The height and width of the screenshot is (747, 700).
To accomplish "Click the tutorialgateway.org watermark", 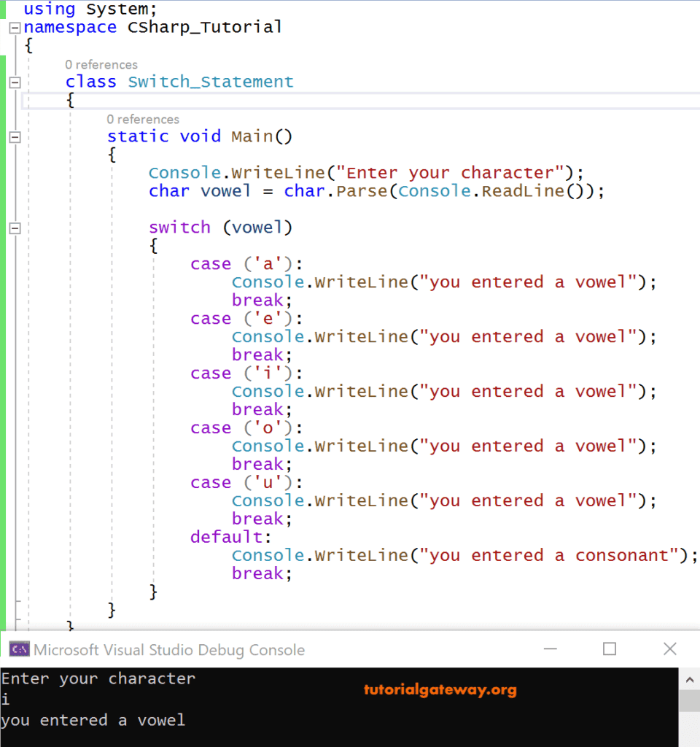I will click(440, 689).
